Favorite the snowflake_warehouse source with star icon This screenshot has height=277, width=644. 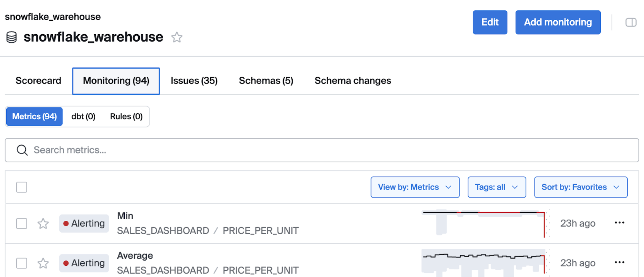177,37
